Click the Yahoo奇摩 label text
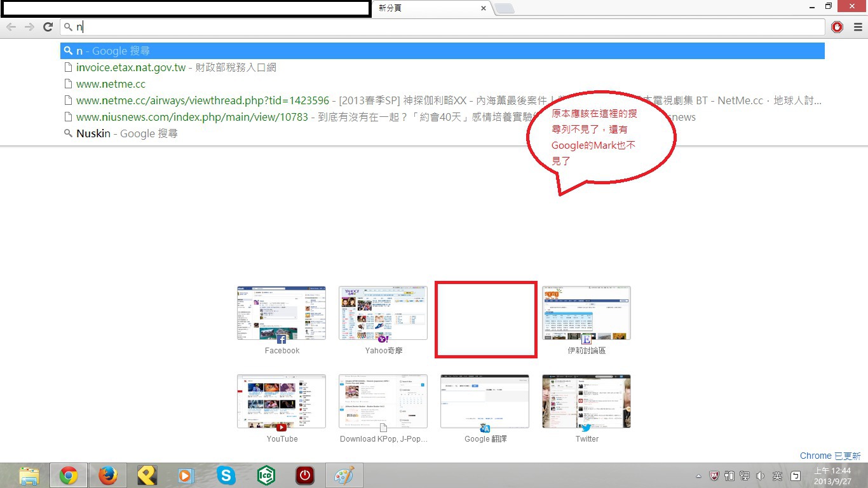The height and width of the screenshot is (488, 868). tap(384, 351)
